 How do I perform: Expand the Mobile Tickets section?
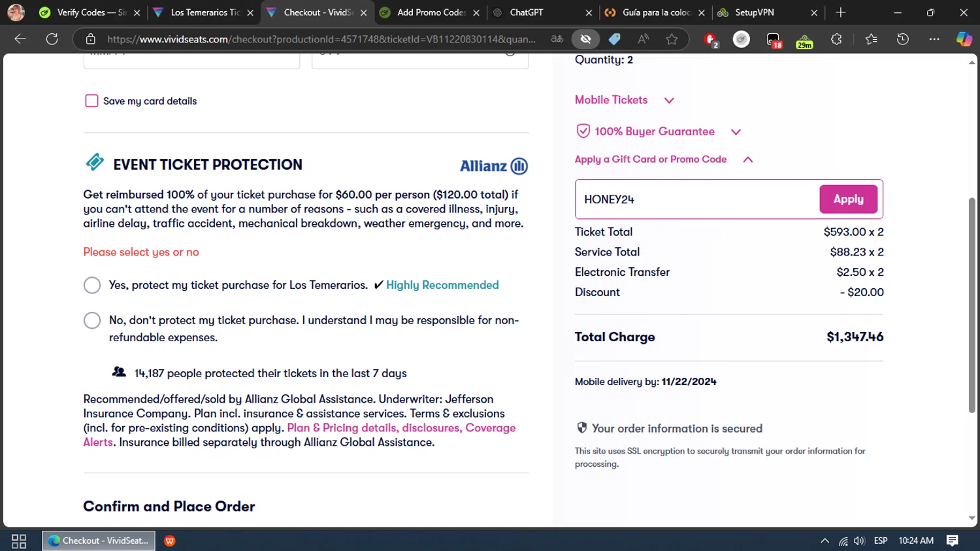click(x=625, y=100)
